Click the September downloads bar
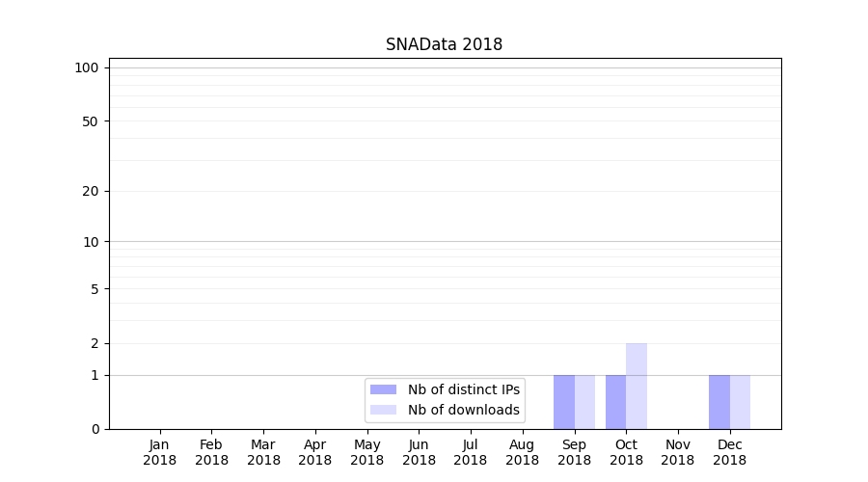This screenshot has width=868, height=482. pyautogui.click(x=584, y=402)
